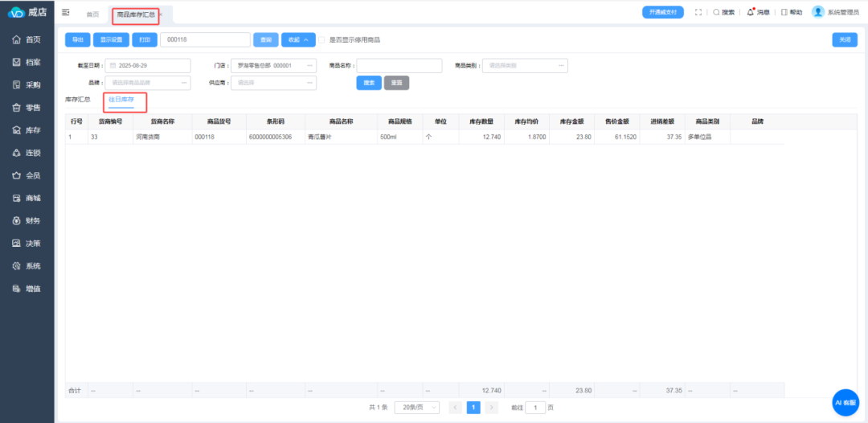Click the 商品名称 input field

click(x=399, y=66)
